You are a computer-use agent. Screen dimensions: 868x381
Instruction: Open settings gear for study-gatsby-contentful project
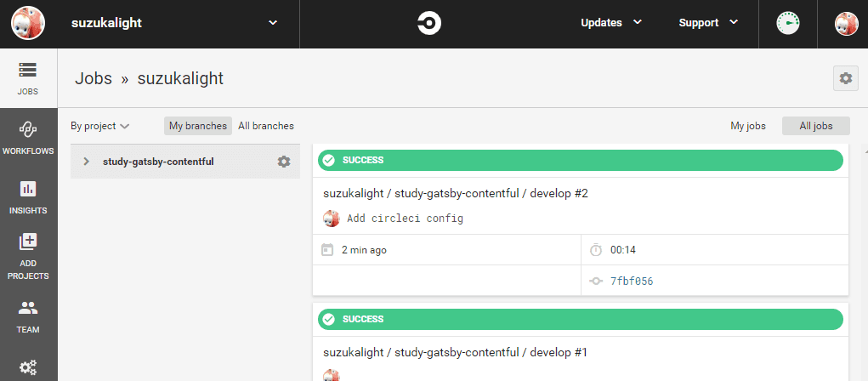coord(284,162)
